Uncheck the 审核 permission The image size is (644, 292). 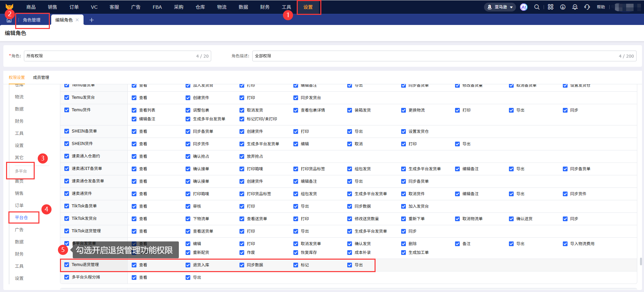[x=188, y=206]
